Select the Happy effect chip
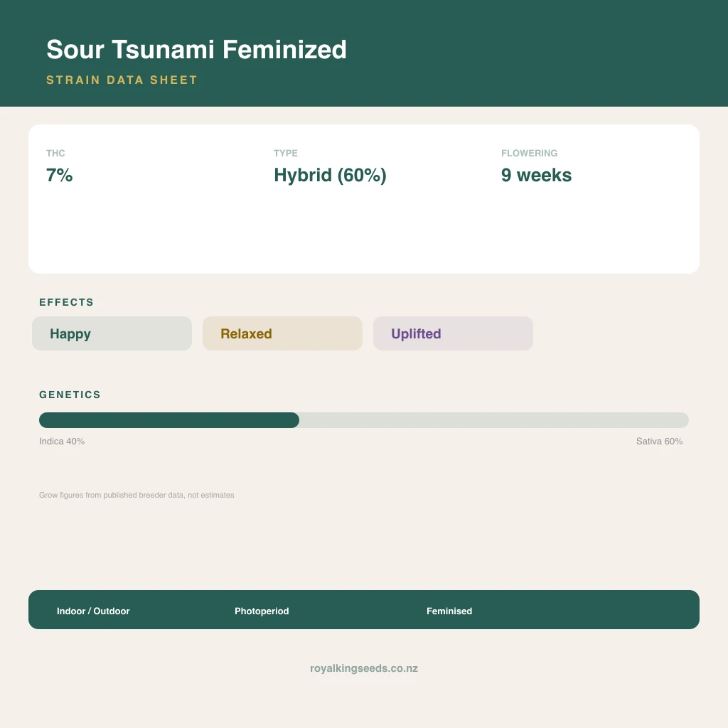This screenshot has width=728, height=728. click(x=112, y=333)
